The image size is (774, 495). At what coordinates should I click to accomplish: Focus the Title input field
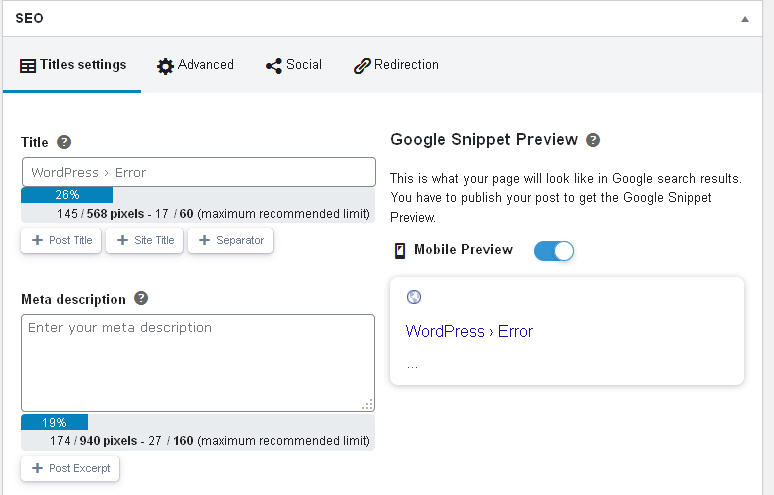pos(198,172)
